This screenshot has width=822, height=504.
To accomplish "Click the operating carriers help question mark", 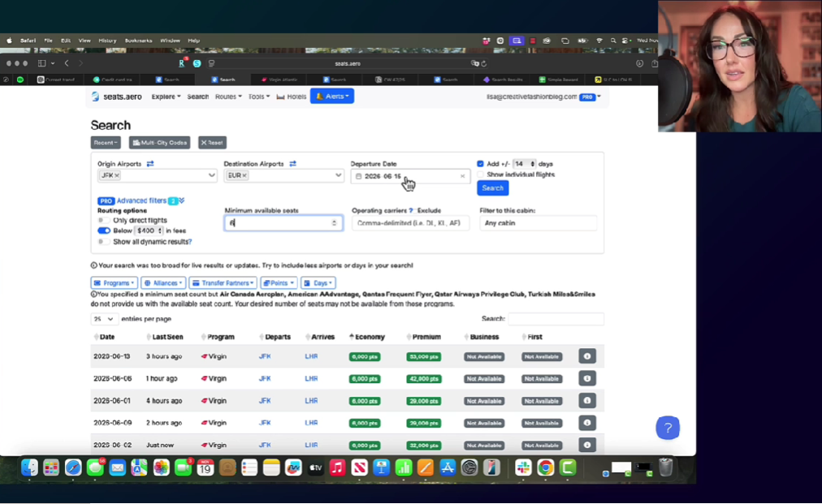I will (x=411, y=211).
